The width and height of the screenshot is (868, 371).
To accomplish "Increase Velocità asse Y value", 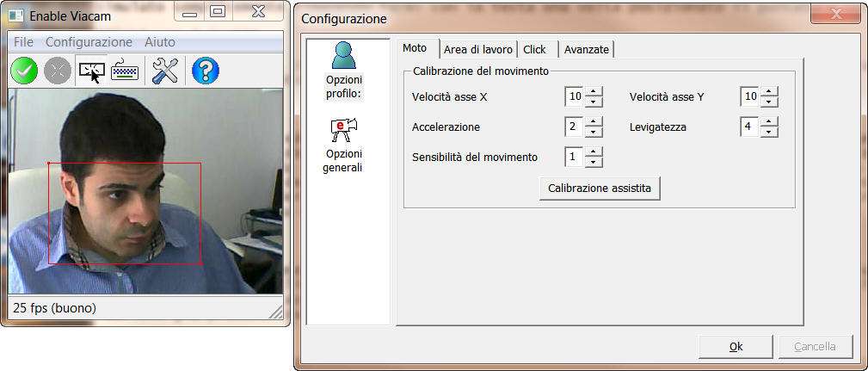I will [769, 91].
